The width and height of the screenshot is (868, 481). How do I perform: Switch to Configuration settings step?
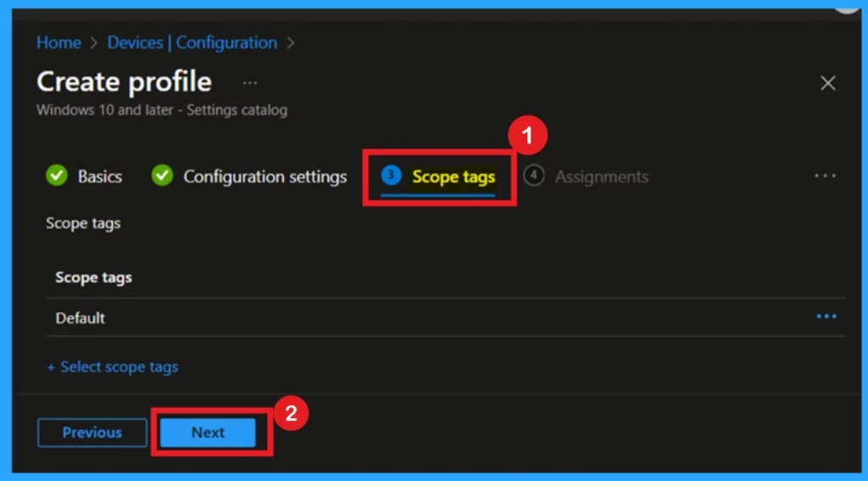(x=265, y=176)
